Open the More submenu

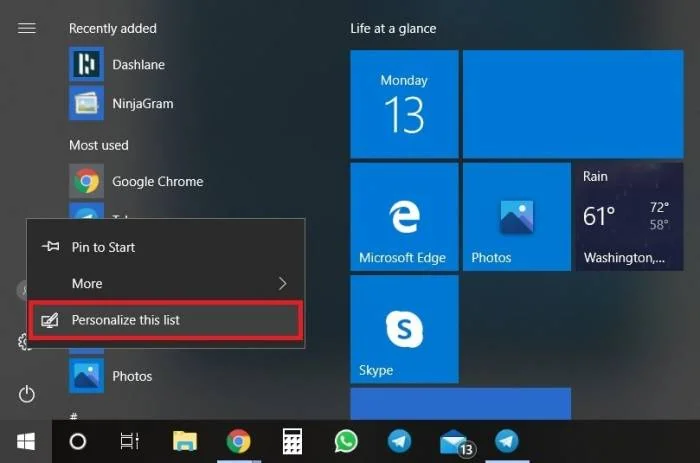[x=166, y=284]
